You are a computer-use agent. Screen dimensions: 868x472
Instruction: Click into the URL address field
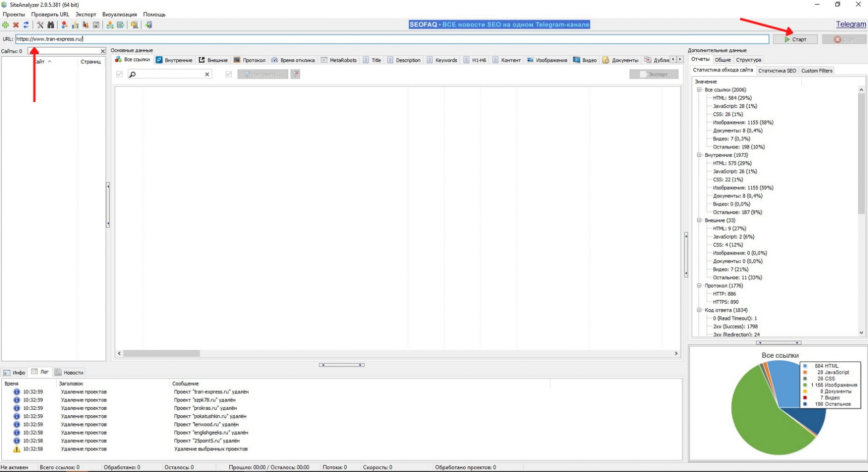coord(392,39)
